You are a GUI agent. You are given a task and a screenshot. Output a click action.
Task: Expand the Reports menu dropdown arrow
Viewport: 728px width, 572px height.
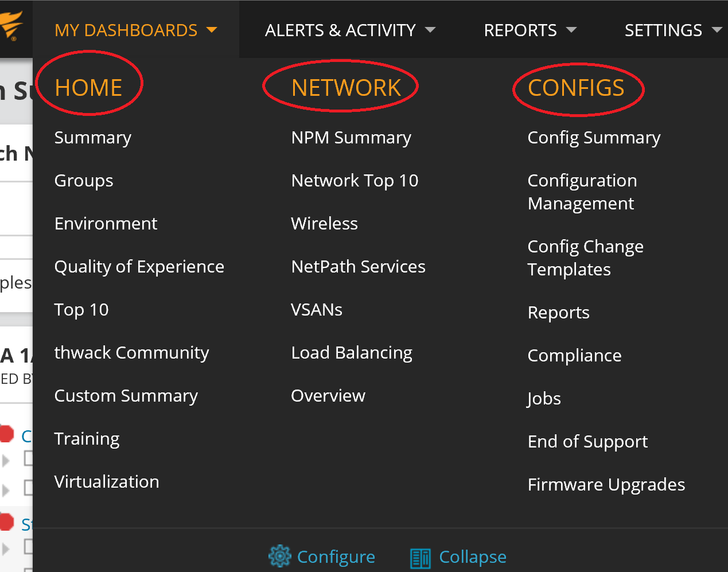pyautogui.click(x=571, y=30)
